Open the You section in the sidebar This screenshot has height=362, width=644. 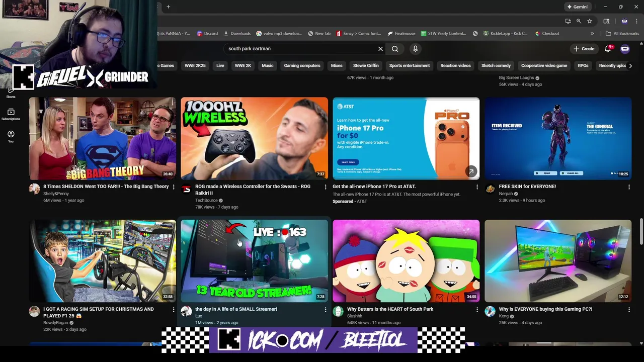pyautogui.click(x=11, y=136)
